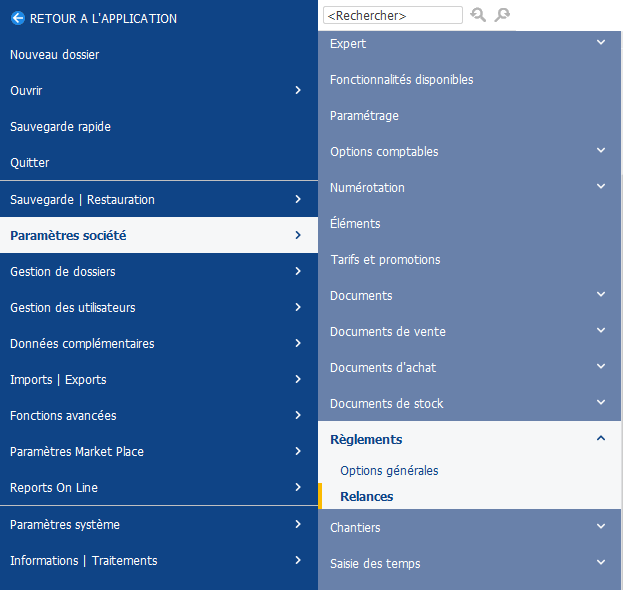Click the search previous magnifier icon

coord(478,15)
